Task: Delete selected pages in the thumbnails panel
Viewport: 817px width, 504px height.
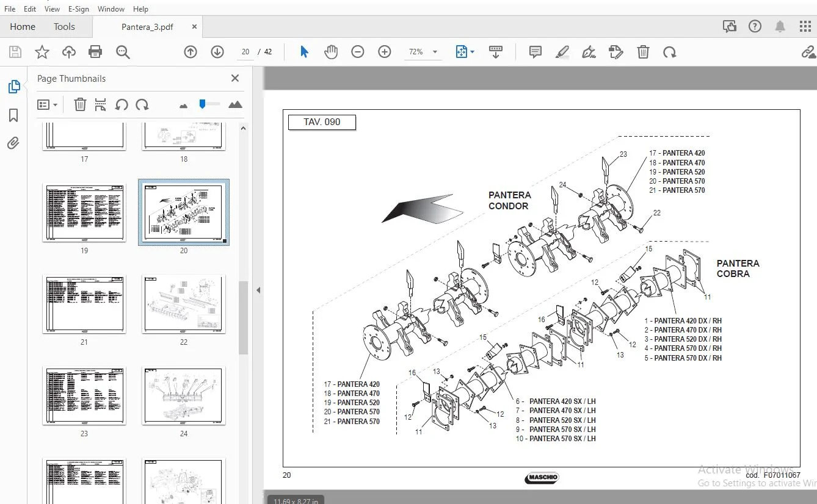Action: pos(80,104)
